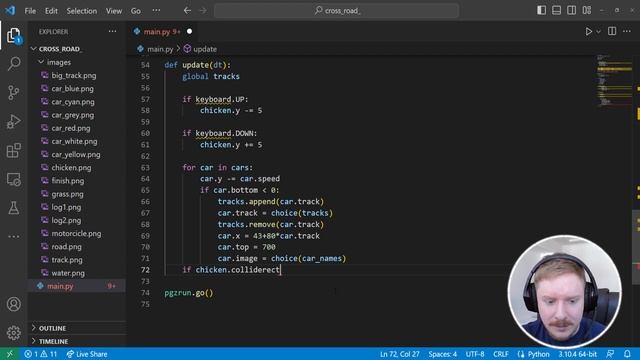Open car_white.png file
Screen dimensions: 640x360
pos(74,141)
